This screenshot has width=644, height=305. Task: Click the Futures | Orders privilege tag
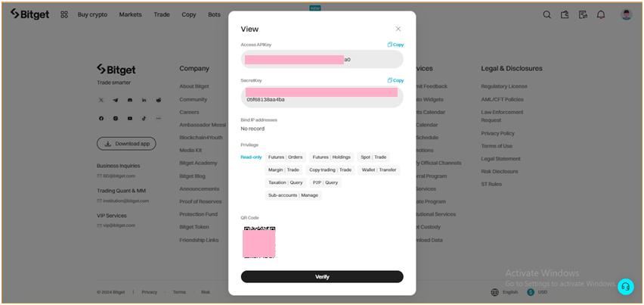pyautogui.click(x=286, y=157)
